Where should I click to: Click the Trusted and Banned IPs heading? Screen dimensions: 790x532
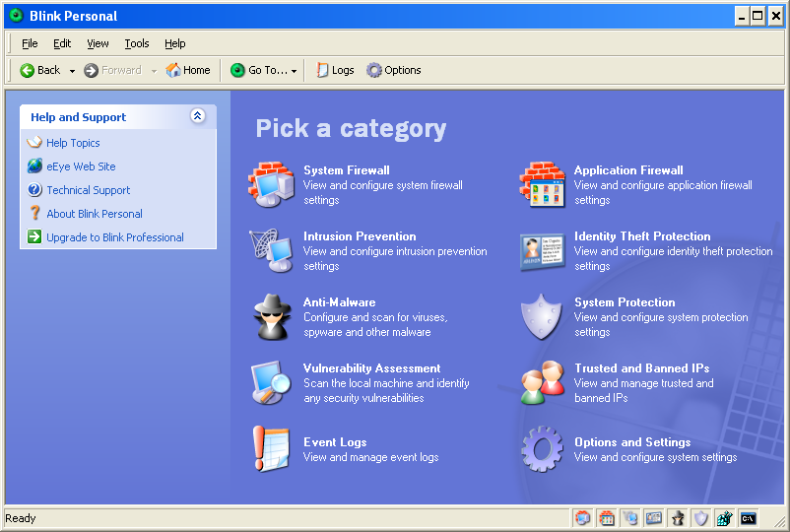click(x=642, y=367)
